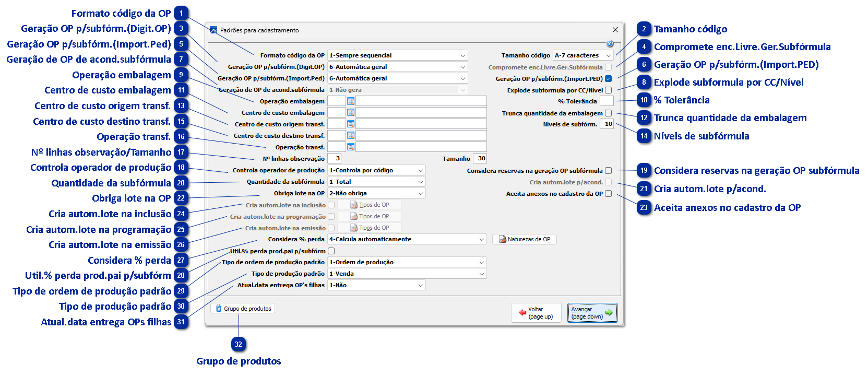Image resolution: width=868 pixels, height=376 pixels.
Task: Focus the Níveis de subfórm. field
Action: (607, 124)
